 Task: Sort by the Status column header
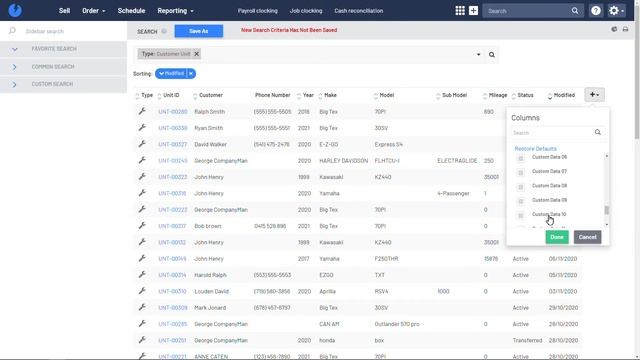[525, 95]
